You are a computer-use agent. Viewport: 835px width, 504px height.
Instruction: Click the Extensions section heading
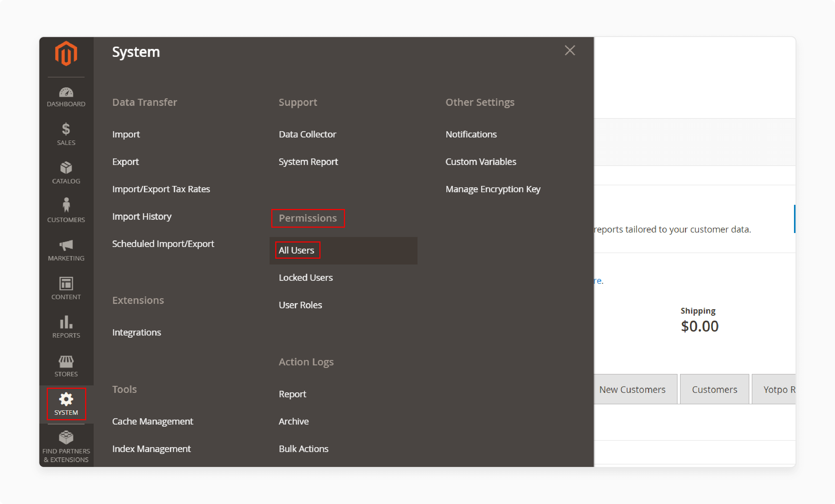pyautogui.click(x=138, y=300)
